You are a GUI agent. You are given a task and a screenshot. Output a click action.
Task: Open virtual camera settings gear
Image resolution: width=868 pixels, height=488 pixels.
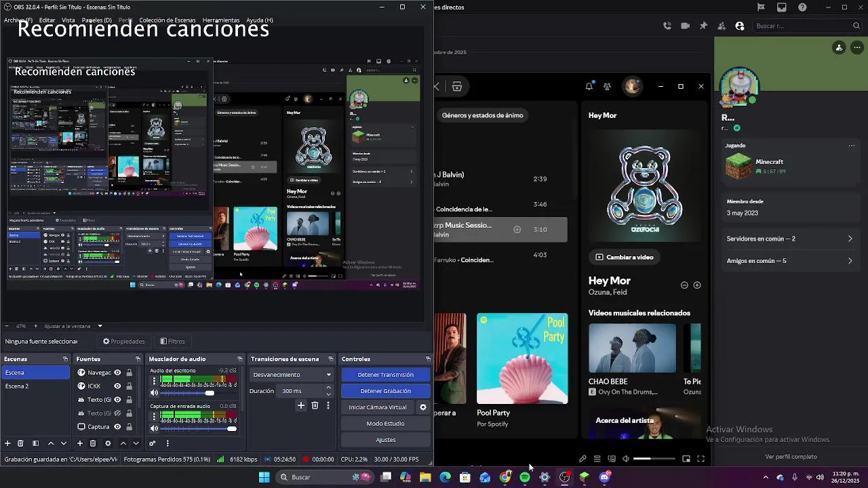423,407
